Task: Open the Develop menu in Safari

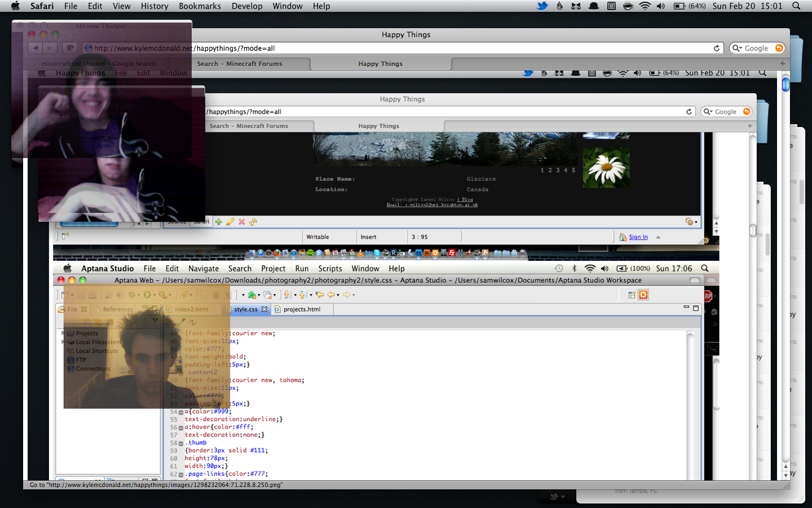Action: (247, 6)
